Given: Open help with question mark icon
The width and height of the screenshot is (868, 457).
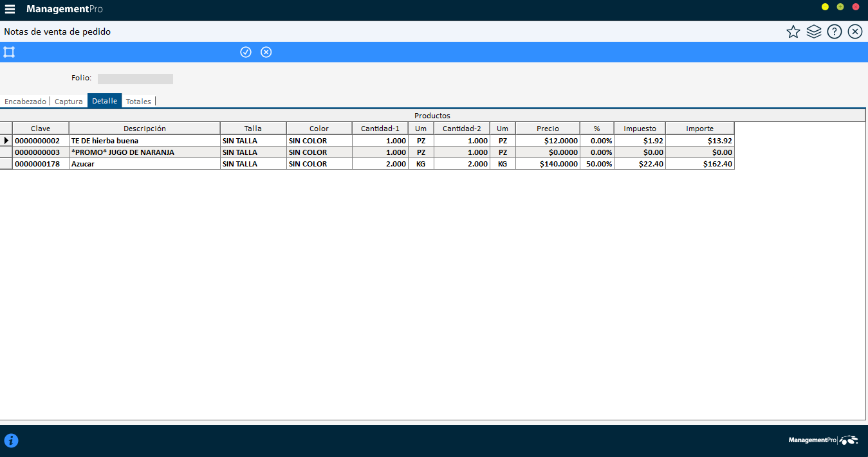Looking at the screenshot, I should (x=835, y=31).
